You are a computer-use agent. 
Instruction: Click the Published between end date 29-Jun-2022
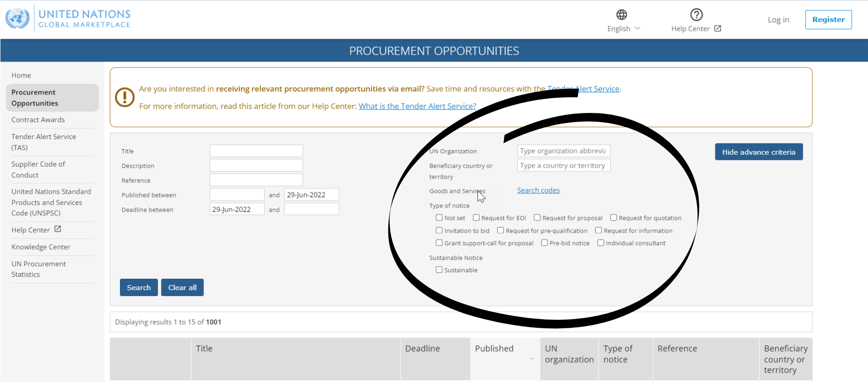pyautogui.click(x=312, y=195)
